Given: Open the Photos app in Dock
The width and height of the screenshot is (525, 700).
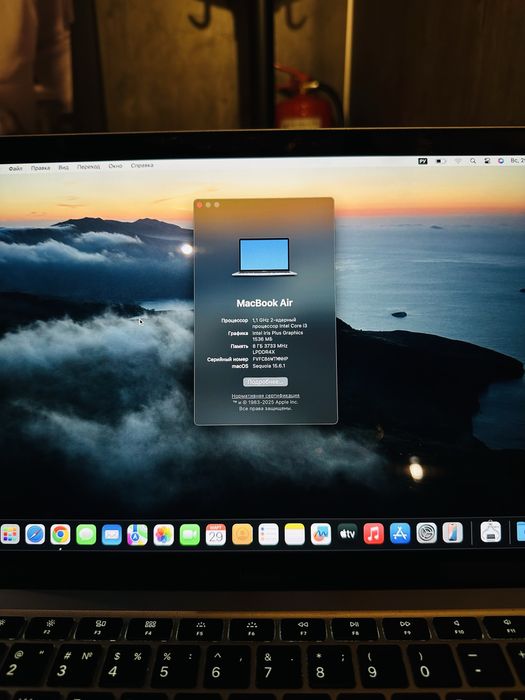Looking at the screenshot, I should tap(164, 534).
